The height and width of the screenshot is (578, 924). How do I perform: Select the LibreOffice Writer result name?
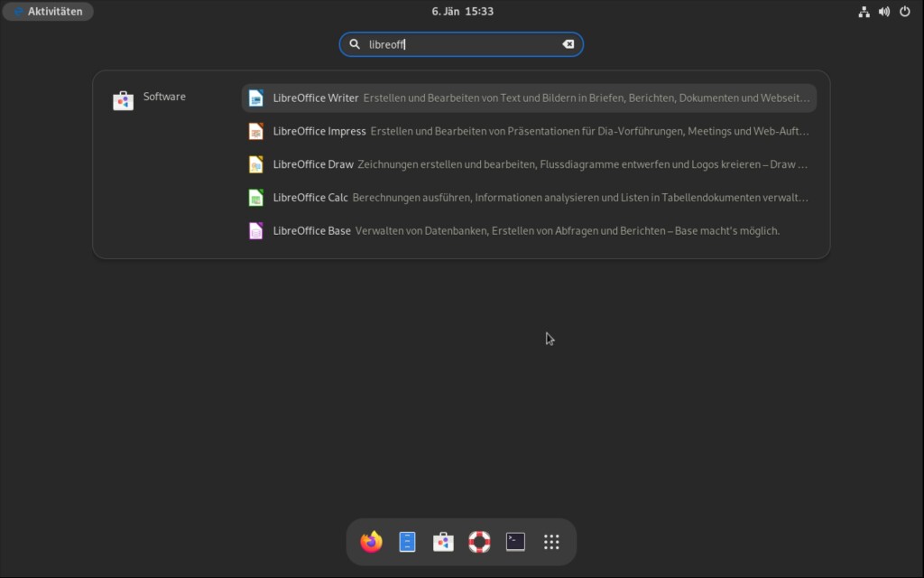(316, 98)
